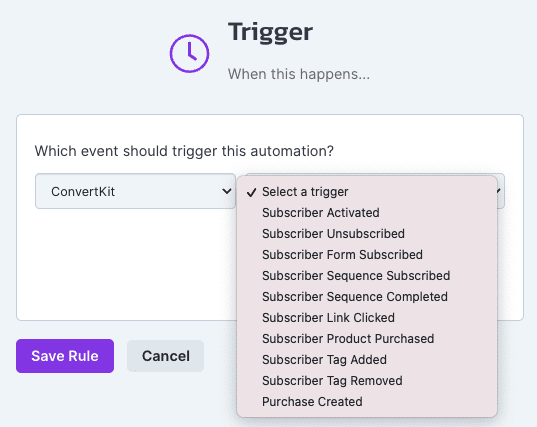Viewport: 537px width, 427px height.
Task: Pick Subscriber Sequence Subscribed option
Action: (x=366, y=276)
